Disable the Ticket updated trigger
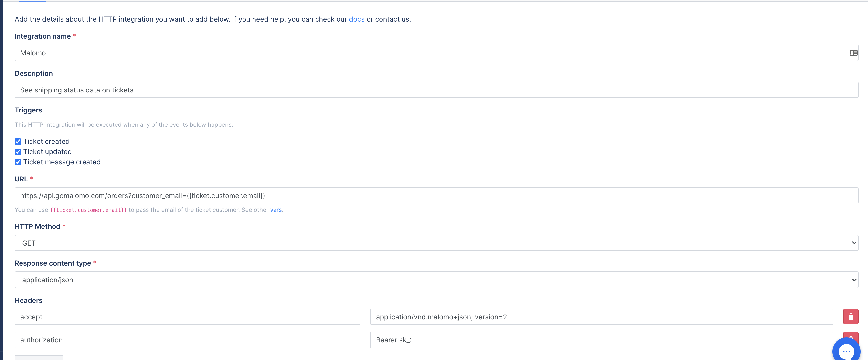 (18, 152)
